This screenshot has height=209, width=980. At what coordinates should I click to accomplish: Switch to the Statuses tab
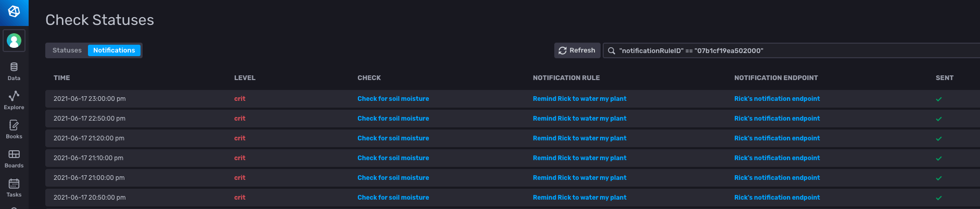click(x=67, y=50)
